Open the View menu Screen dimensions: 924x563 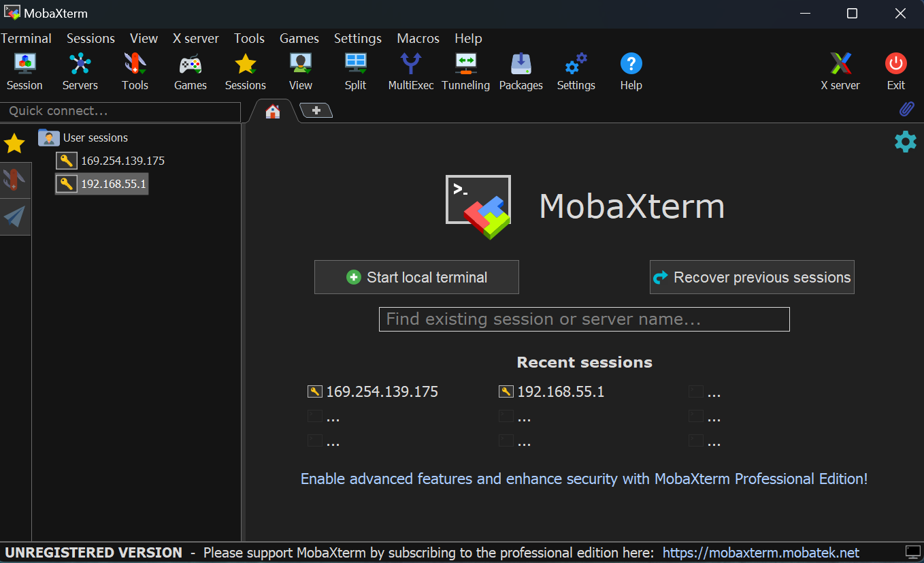point(144,38)
